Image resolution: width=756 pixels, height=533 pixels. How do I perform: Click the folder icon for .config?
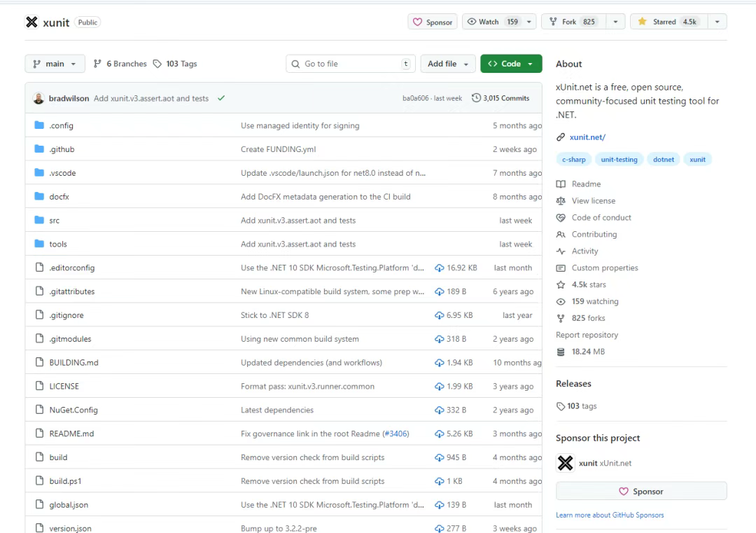pos(39,125)
